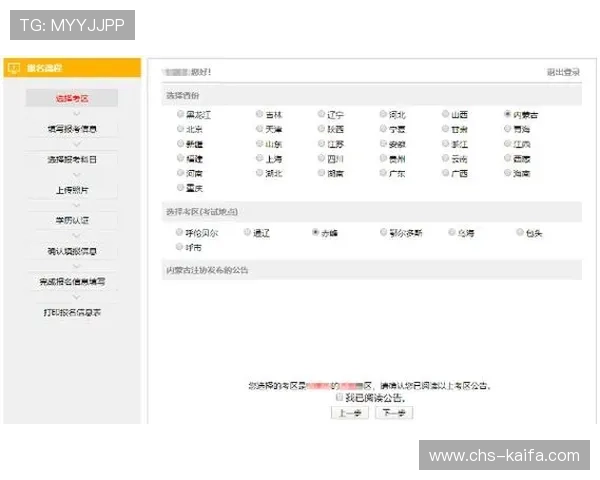The image size is (600, 480).
Task: Select 甘肃 province radio button
Action: point(445,129)
